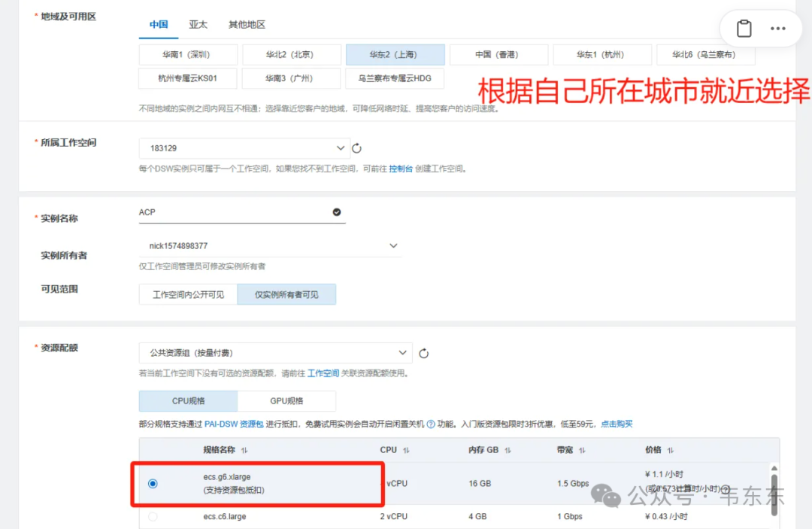Viewport: 812px width, 529px height.
Task: Select region 乌兰察布专属云HDG
Action: (x=395, y=78)
